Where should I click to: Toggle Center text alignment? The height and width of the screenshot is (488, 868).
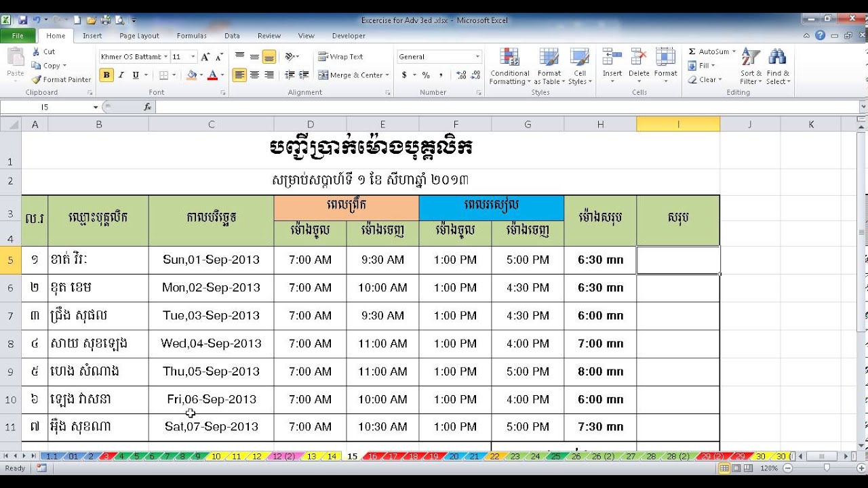(254, 75)
